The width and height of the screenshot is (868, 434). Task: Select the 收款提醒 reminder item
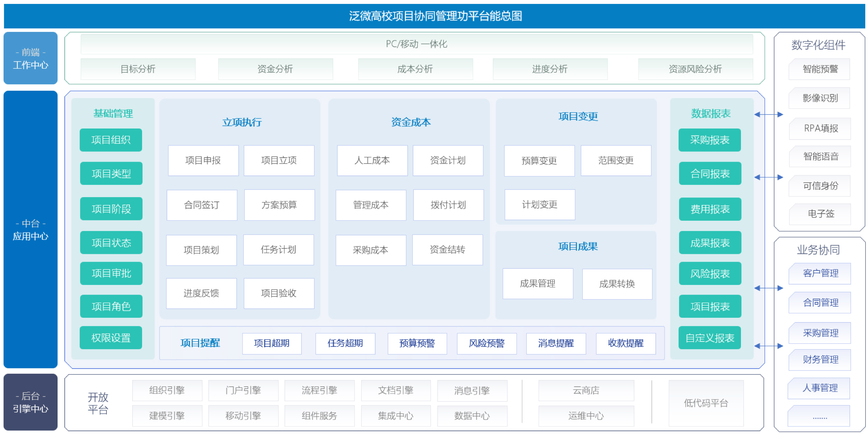coord(625,343)
